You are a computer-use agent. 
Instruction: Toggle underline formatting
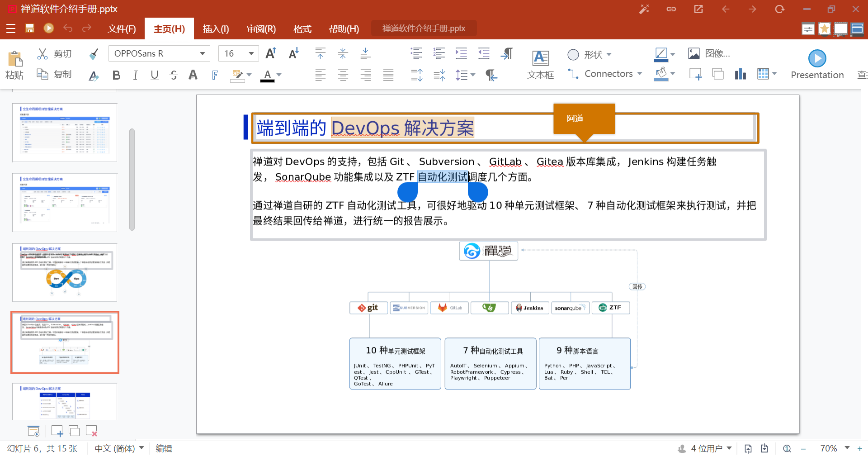point(155,75)
